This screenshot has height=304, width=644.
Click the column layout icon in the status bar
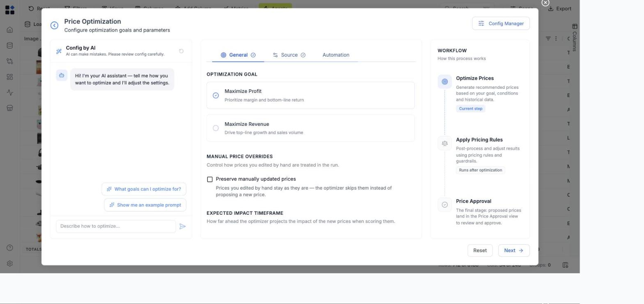565,265
